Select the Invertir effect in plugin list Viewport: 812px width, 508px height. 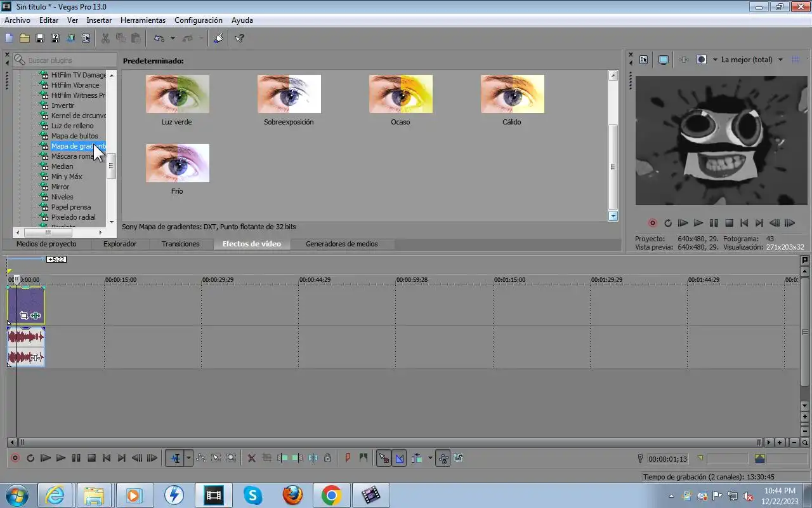(63, 105)
